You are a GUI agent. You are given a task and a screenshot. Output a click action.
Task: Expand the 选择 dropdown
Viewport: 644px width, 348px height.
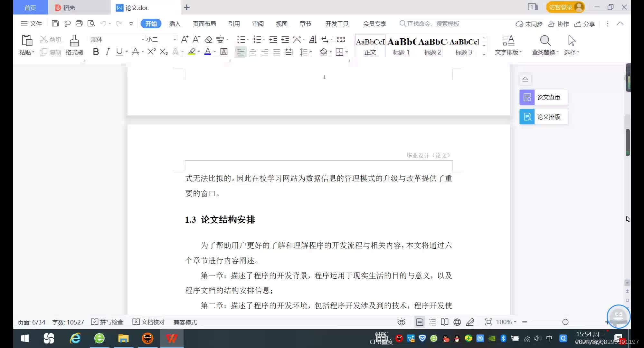(x=572, y=52)
